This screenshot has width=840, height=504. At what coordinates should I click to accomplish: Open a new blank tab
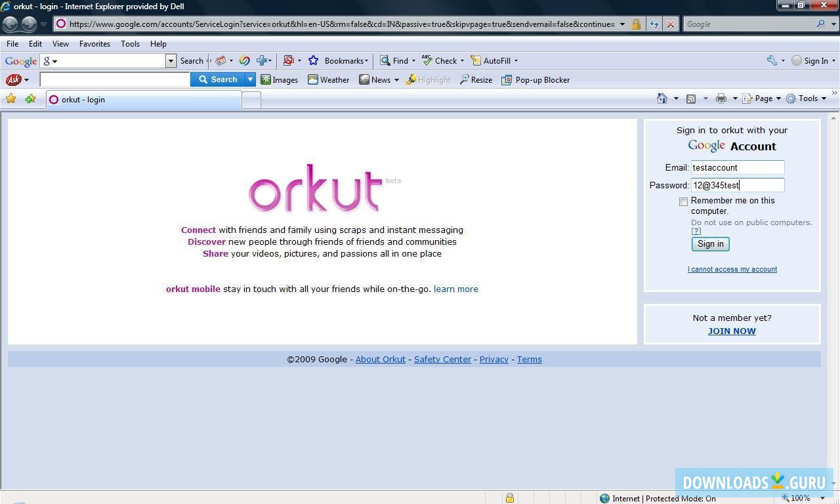click(x=251, y=100)
